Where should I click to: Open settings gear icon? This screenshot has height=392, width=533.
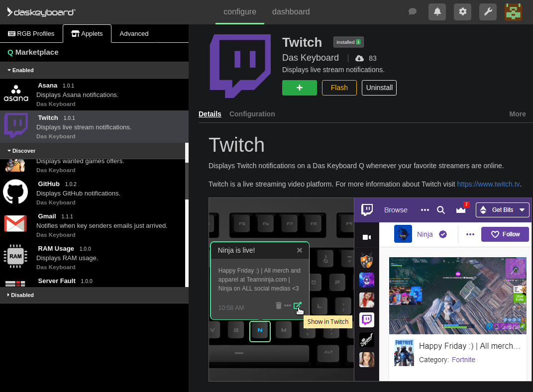pos(463,12)
